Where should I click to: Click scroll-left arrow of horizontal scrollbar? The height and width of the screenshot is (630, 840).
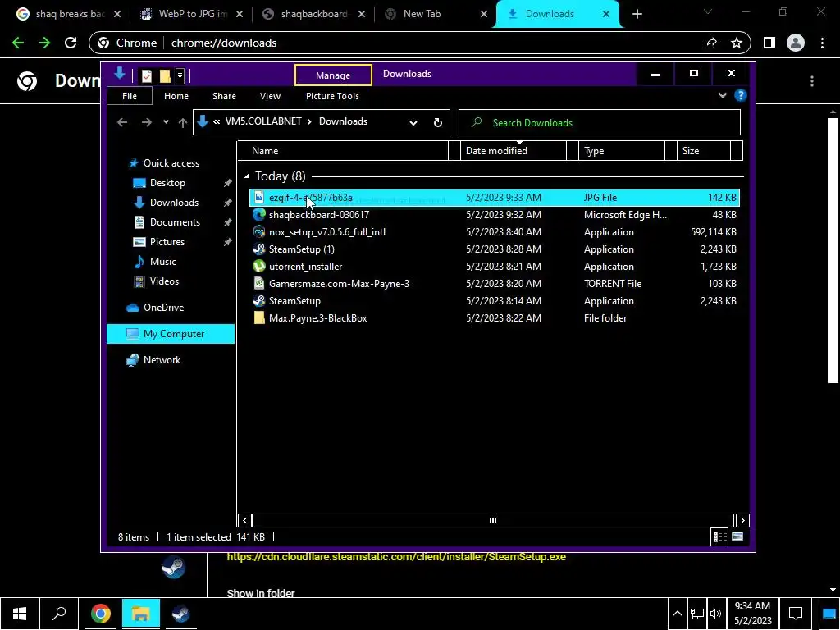(244, 520)
